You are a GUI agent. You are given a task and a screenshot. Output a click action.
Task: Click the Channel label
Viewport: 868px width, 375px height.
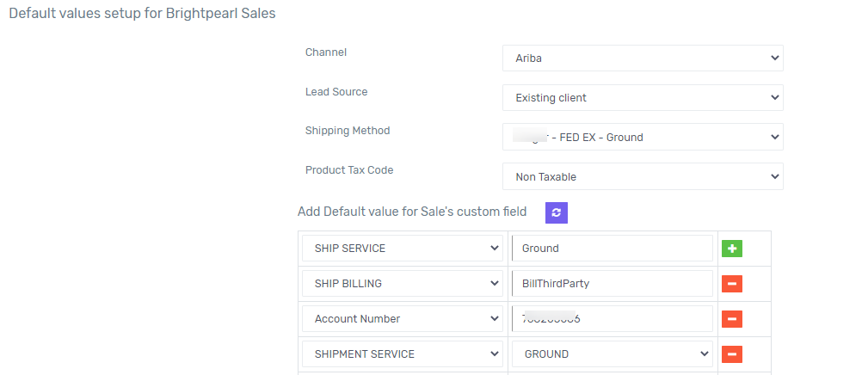pyautogui.click(x=326, y=52)
